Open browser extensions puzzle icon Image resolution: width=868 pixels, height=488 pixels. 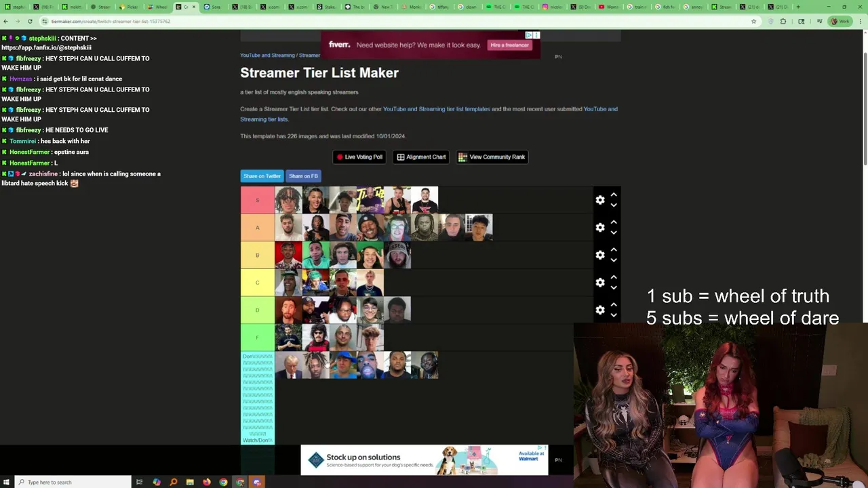coord(783,21)
